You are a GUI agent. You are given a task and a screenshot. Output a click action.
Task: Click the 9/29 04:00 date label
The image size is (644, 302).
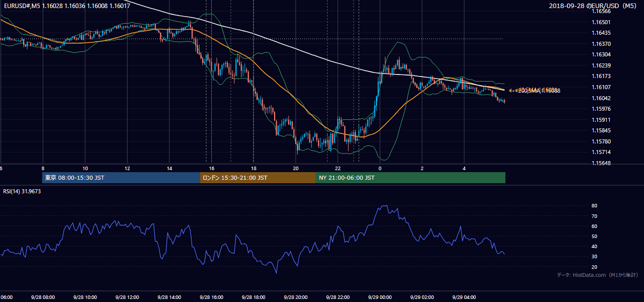click(x=464, y=297)
